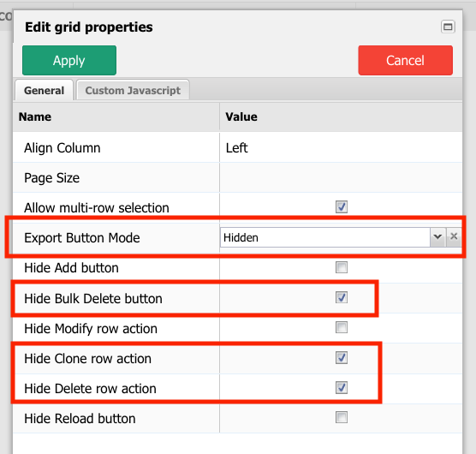The image size is (476, 454).
Task: Enable the Hide Add button checkbox
Action: (342, 267)
